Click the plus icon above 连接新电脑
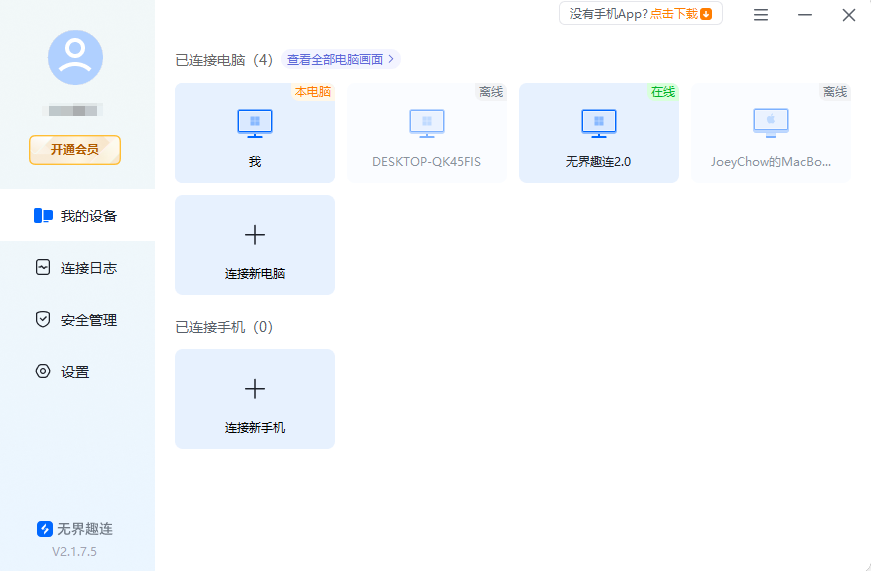Viewport: 871px width, 571px height. [x=255, y=235]
